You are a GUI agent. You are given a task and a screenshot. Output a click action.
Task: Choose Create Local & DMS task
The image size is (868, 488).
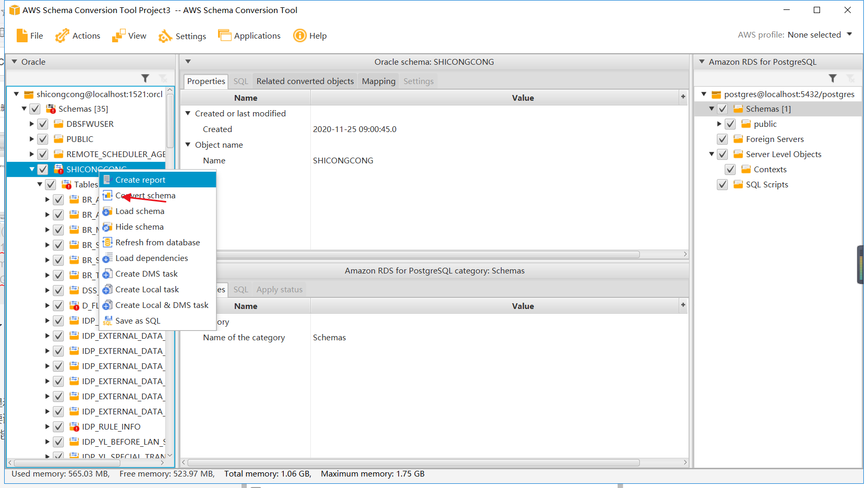(158, 305)
